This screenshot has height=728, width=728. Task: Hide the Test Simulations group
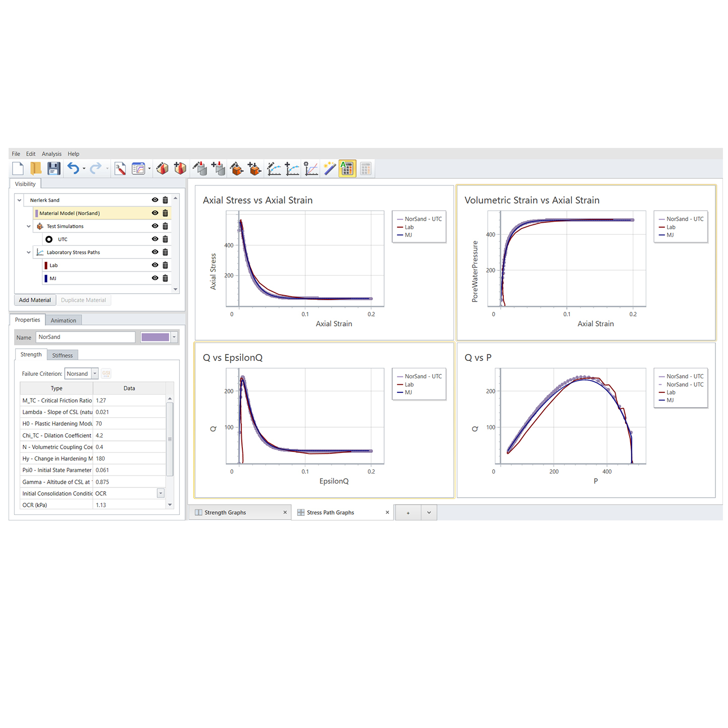(x=155, y=226)
